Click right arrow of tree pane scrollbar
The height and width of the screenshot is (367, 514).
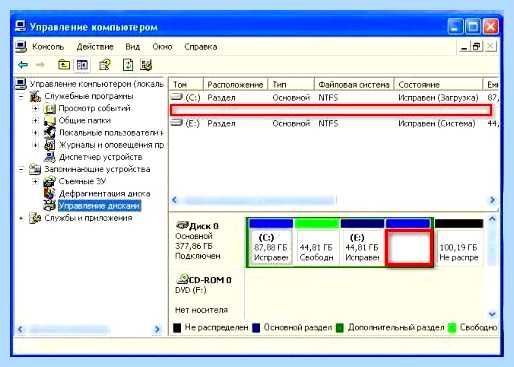click(157, 330)
